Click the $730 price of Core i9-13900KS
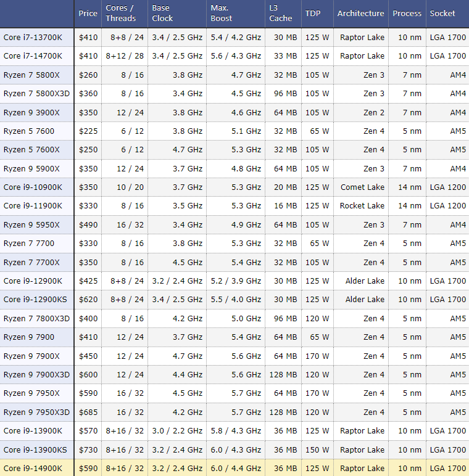The image size is (469, 476). tap(88, 450)
